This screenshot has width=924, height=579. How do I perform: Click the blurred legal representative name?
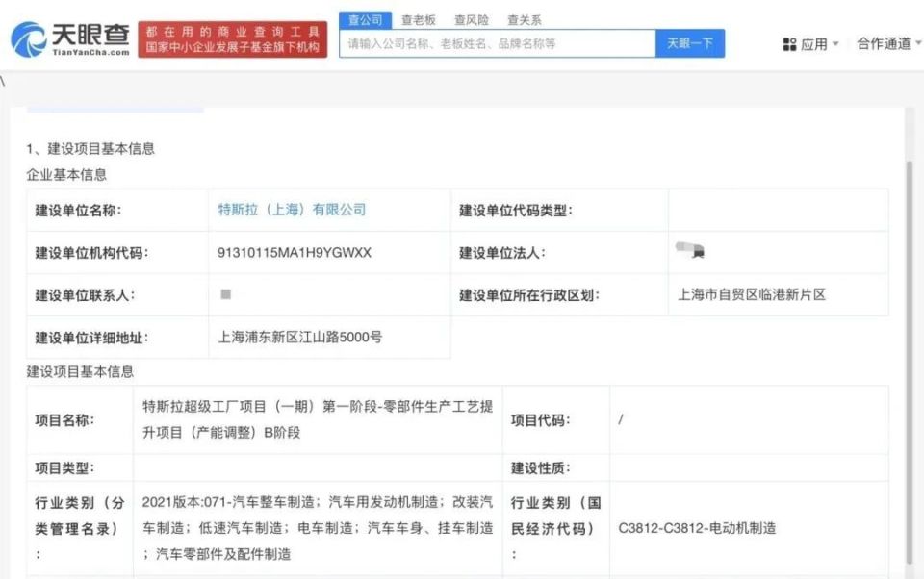click(690, 250)
